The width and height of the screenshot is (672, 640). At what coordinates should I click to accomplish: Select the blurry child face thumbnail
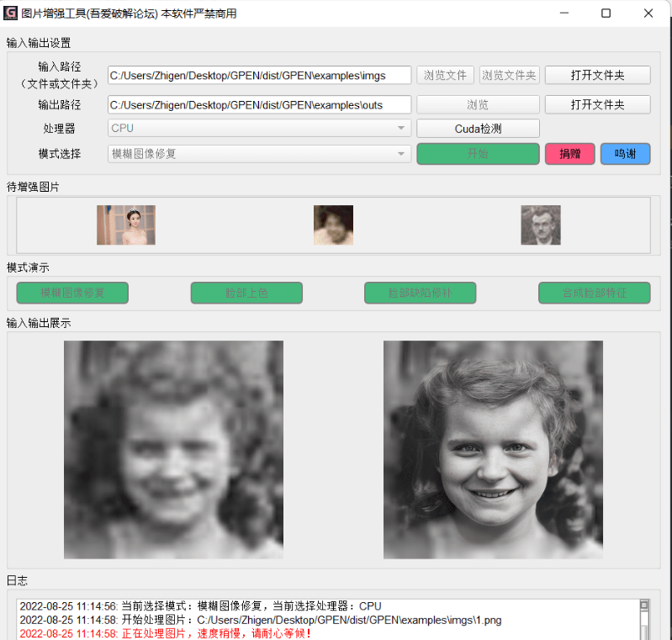pyautogui.click(x=333, y=225)
